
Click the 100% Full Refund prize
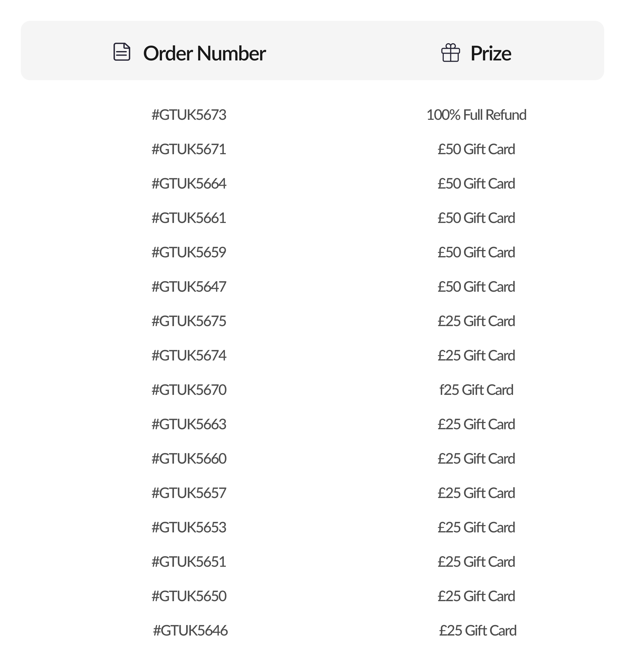(476, 115)
